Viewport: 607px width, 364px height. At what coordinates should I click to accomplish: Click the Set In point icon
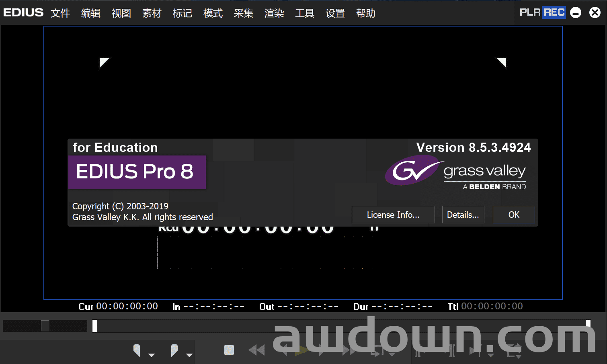[x=137, y=350]
